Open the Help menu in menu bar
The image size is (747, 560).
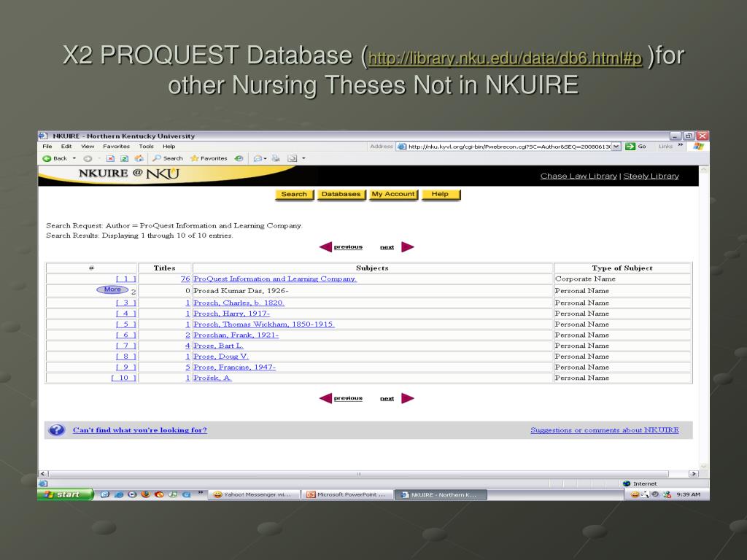tap(169, 146)
